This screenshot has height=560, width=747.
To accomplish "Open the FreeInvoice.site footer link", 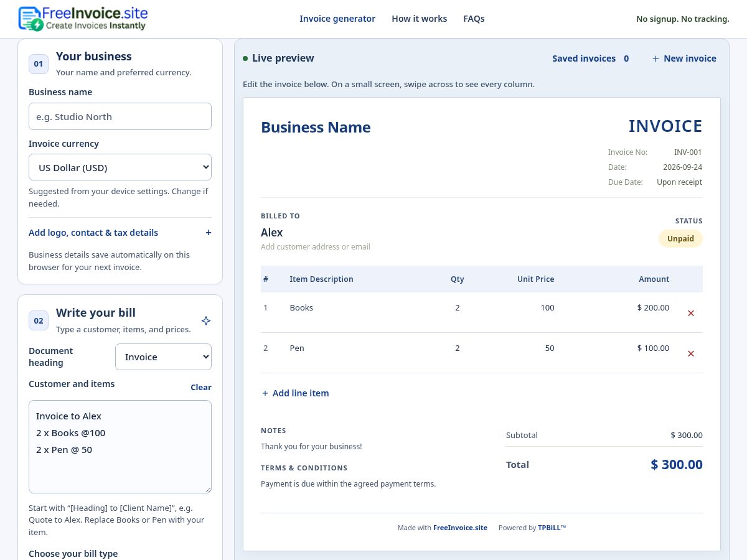I will pyautogui.click(x=460, y=528).
